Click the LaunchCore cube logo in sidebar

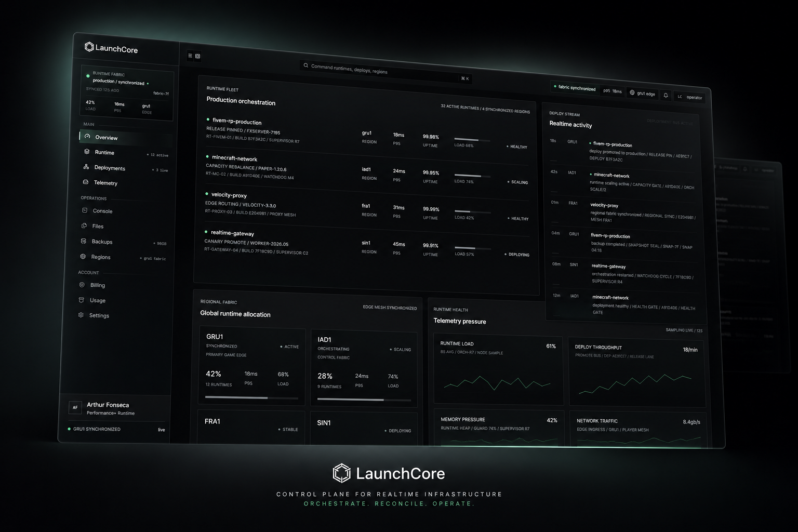tap(89, 47)
